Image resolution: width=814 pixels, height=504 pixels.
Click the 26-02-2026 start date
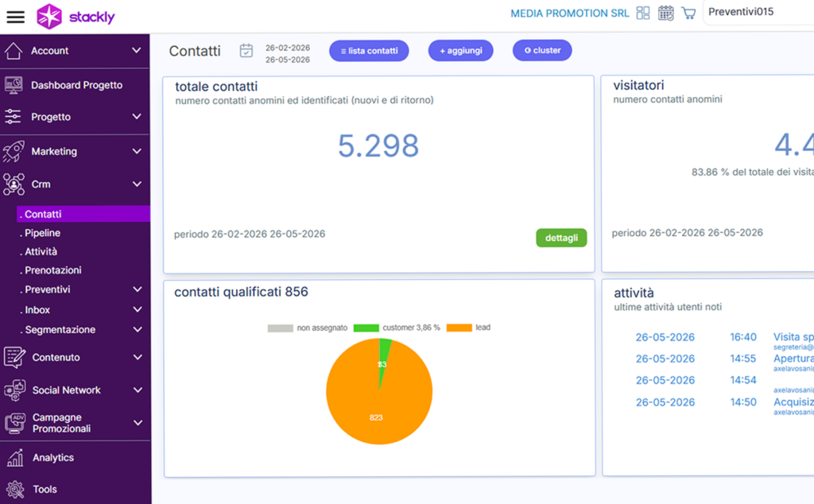pos(288,48)
